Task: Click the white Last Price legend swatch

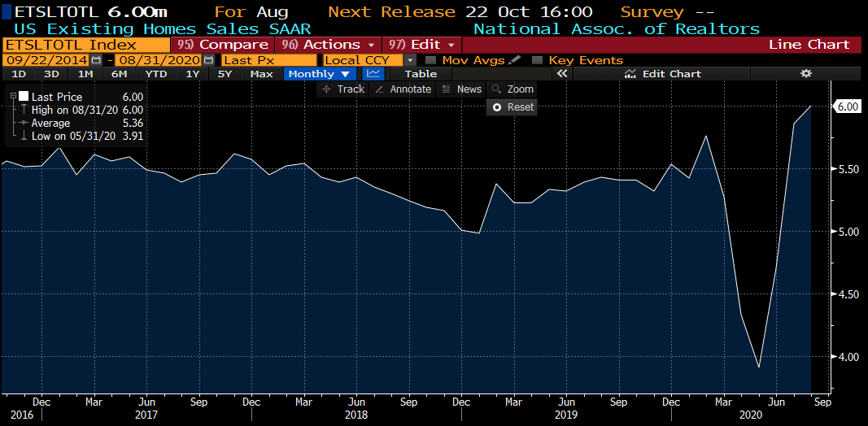Action: [24, 97]
